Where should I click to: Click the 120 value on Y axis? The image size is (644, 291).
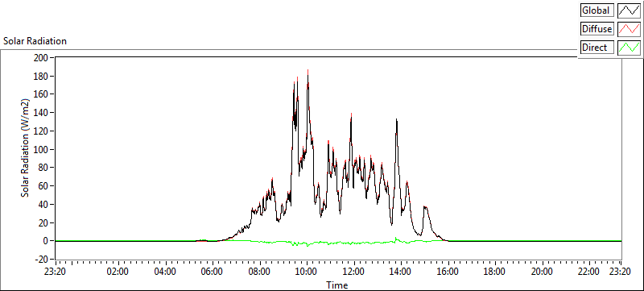coord(42,131)
